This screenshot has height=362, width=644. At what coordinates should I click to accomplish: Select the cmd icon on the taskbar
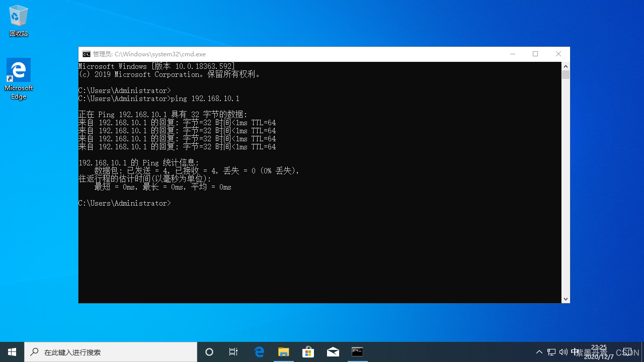coord(357,352)
